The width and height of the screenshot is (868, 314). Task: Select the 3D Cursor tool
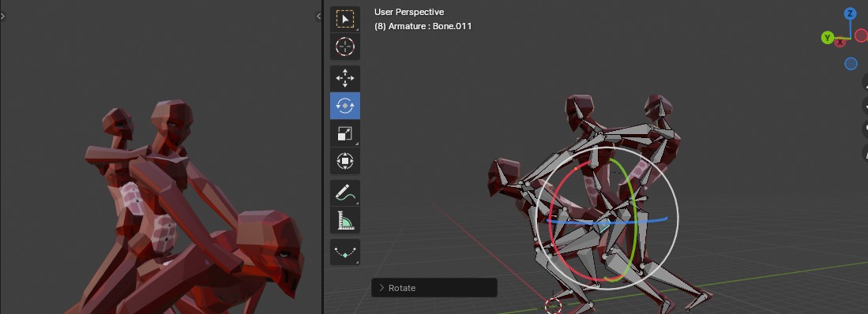(345, 47)
